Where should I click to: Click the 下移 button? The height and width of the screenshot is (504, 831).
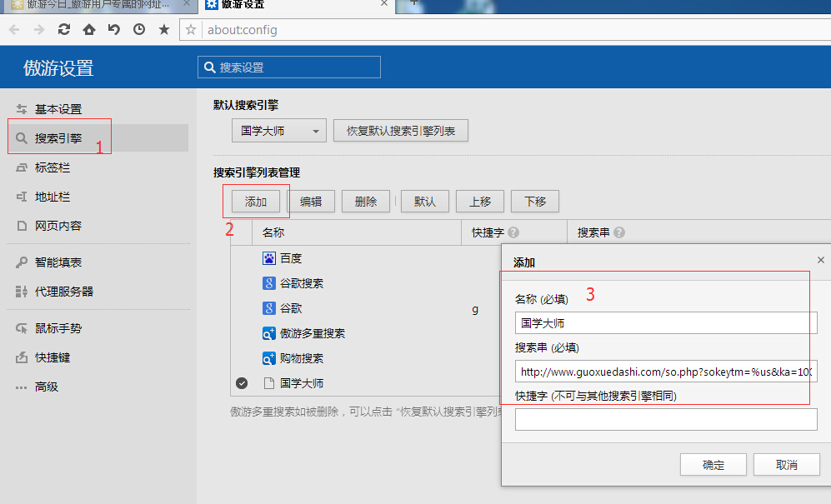click(535, 202)
